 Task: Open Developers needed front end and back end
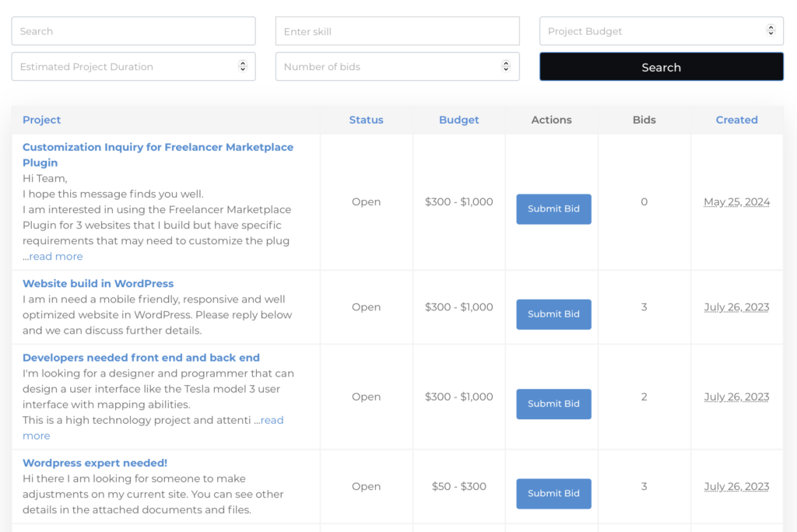point(141,358)
